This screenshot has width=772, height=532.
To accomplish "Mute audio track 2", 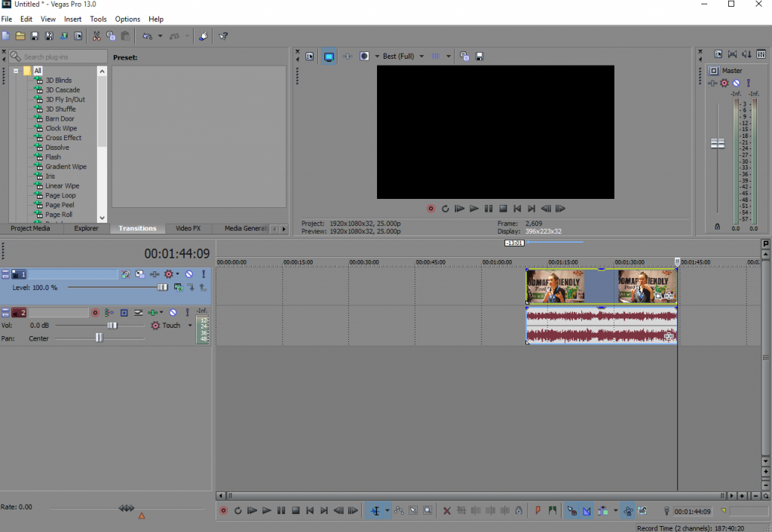I will tap(173, 313).
